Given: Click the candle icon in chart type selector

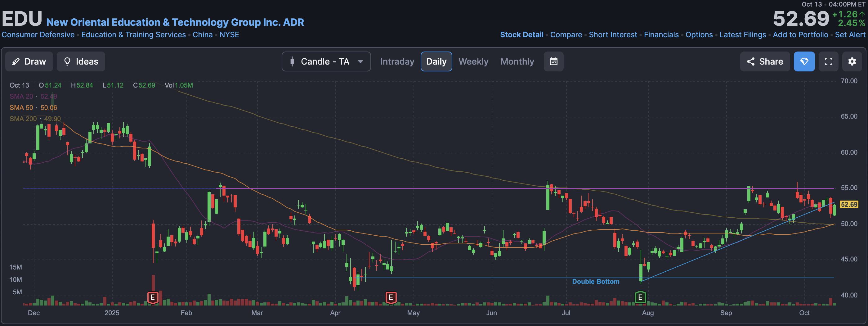Looking at the screenshot, I should tap(292, 61).
